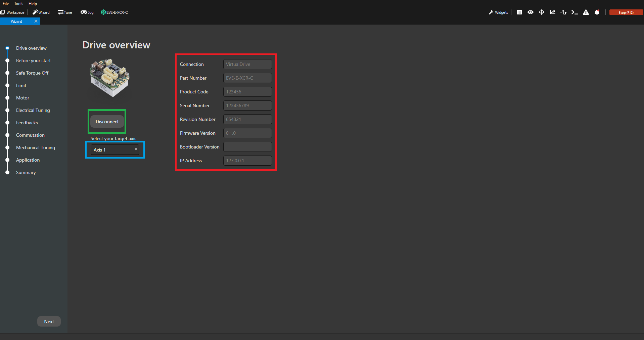Show warnings via triangle alert icon
Viewport: 644px width, 340px height.
pos(586,12)
